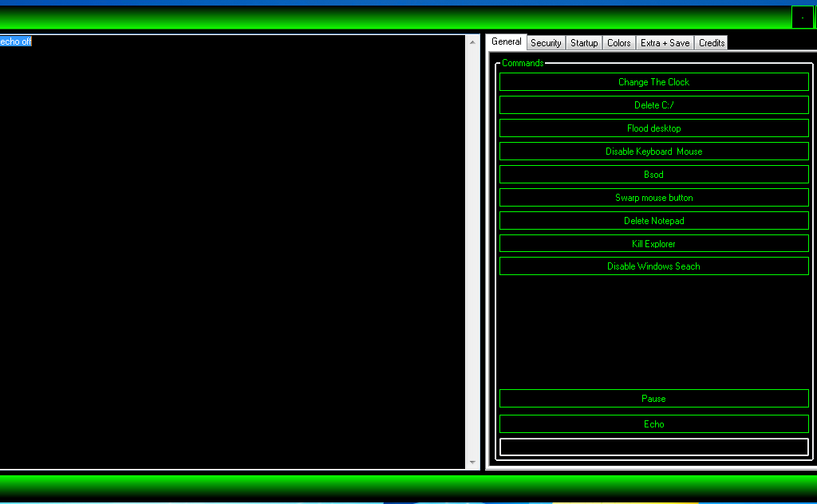
Task: Switch to the Security tab
Action: pyautogui.click(x=545, y=42)
